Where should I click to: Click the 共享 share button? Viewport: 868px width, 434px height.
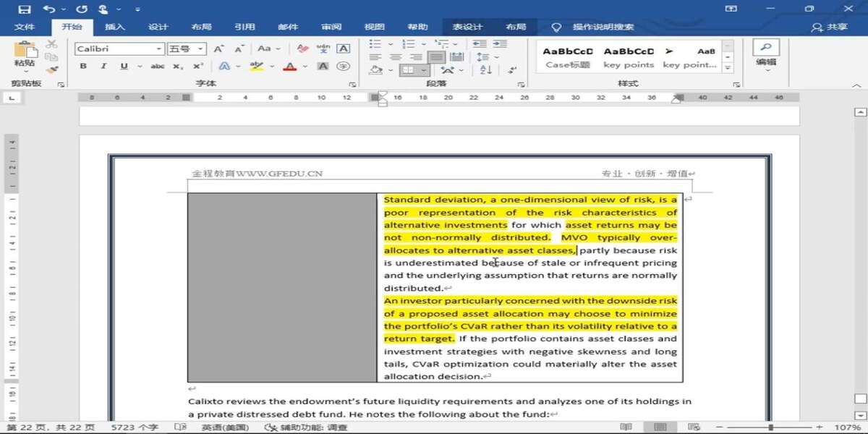pos(830,27)
